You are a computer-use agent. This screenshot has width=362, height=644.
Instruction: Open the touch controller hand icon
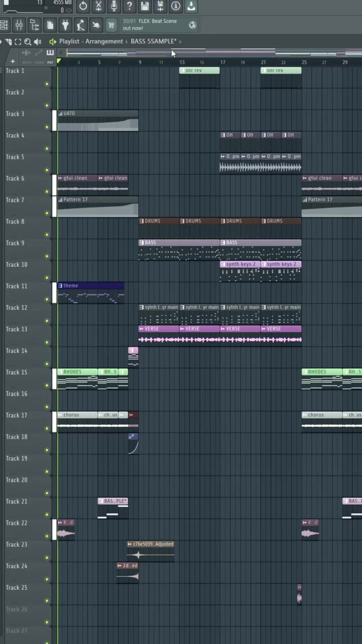96,25
